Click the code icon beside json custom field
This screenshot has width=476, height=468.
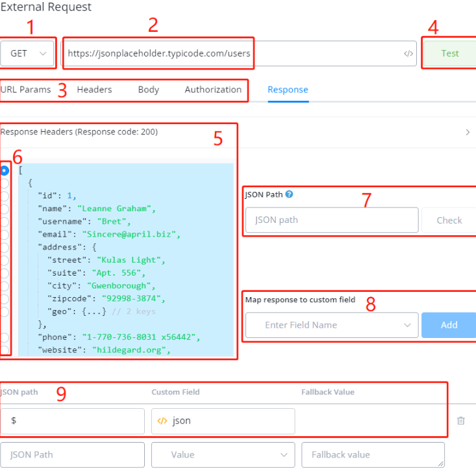click(x=162, y=421)
